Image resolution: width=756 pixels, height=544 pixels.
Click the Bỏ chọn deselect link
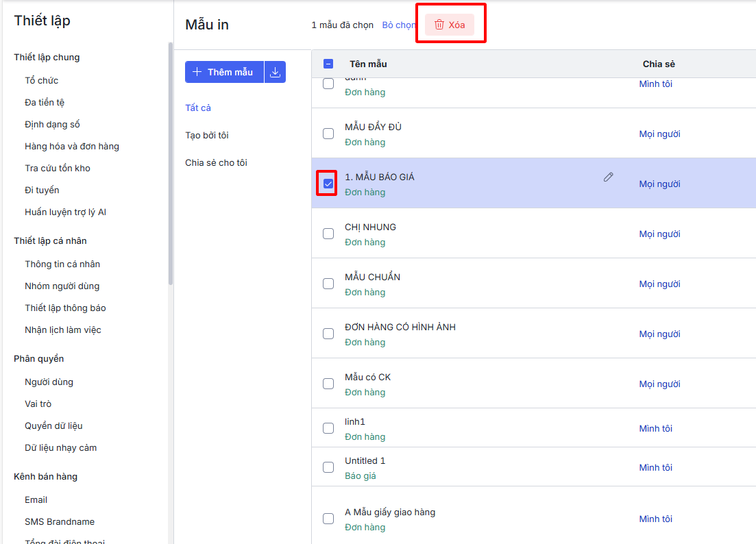coord(398,25)
